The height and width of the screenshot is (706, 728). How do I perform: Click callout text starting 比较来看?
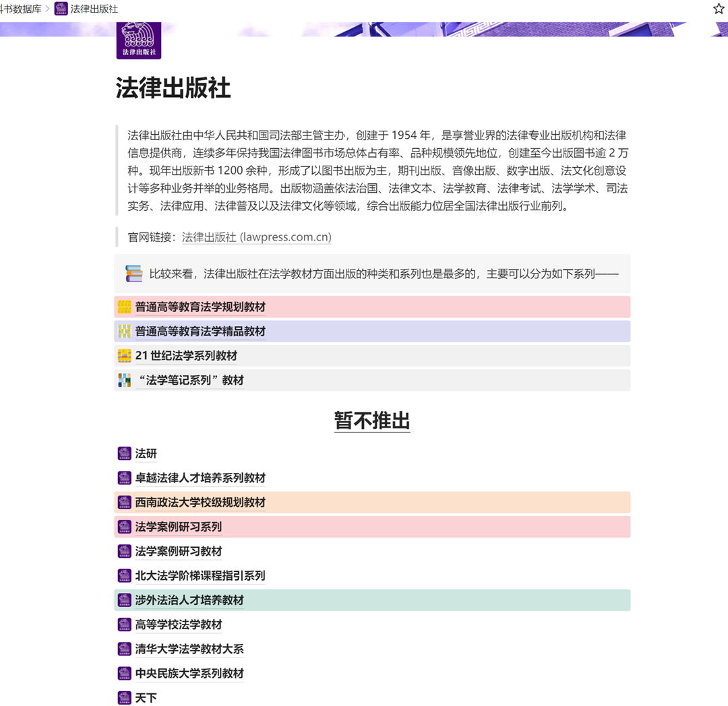[384, 274]
